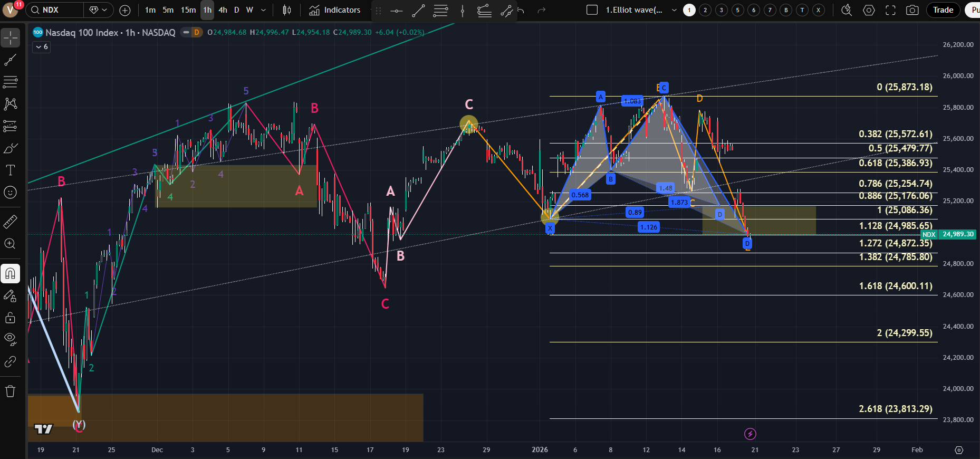Viewport: 980px width, 459px height.
Task: Expand the time interval dropdown arrow
Action: (x=263, y=10)
